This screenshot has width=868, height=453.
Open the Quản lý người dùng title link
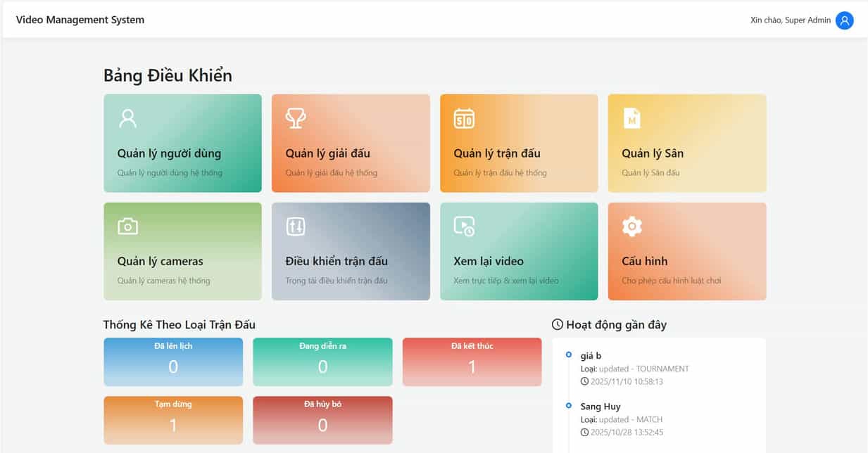coord(169,153)
